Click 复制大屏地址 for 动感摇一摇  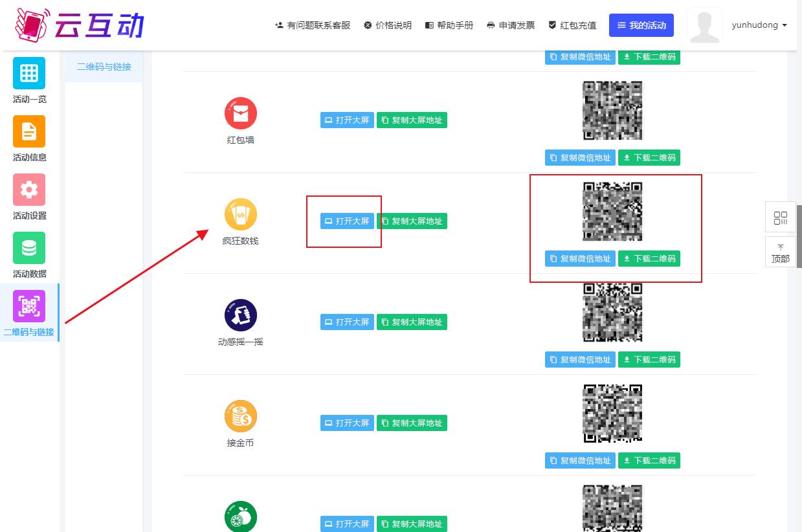tap(412, 322)
